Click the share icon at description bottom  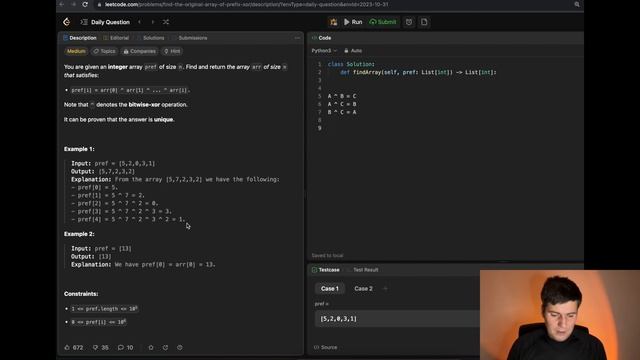click(x=165, y=348)
